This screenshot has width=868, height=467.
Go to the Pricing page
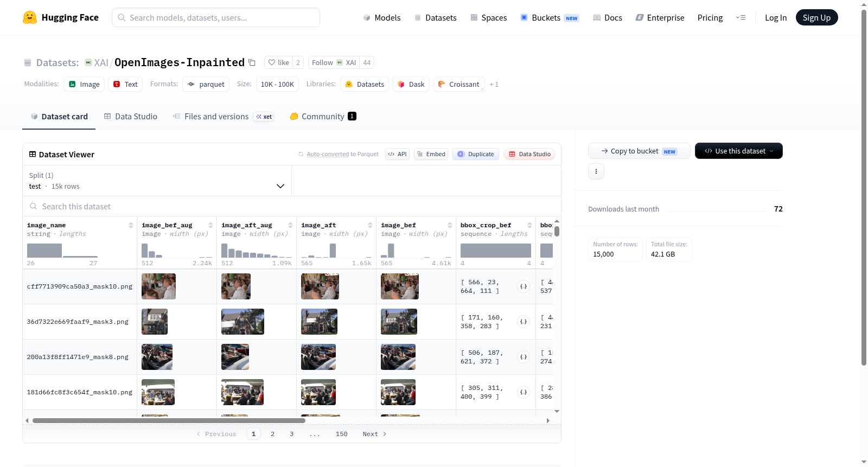click(710, 18)
